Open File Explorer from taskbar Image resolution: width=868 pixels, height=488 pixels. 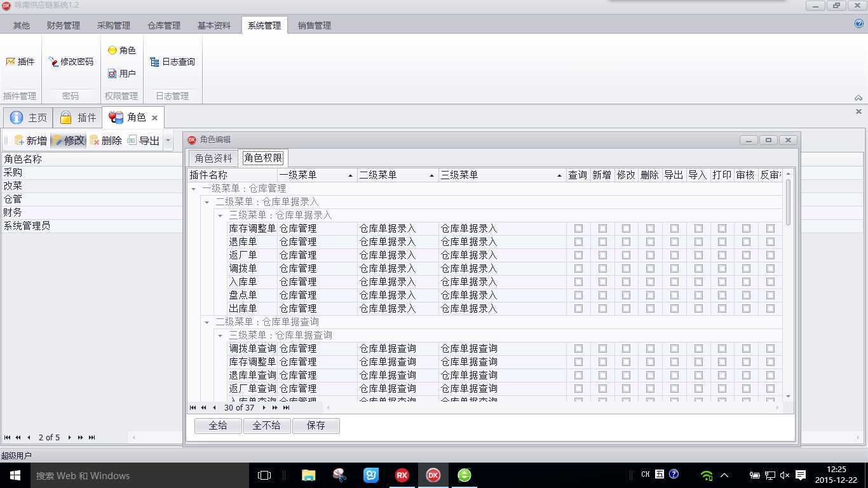[x=308, y=475]
